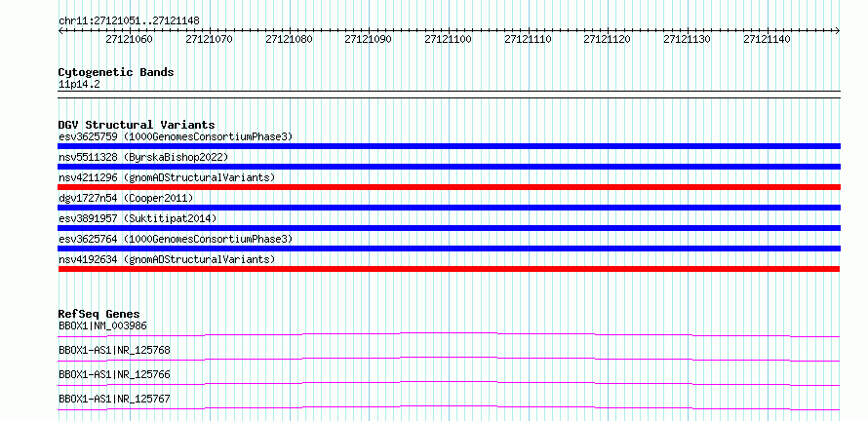This screenshot has width=868, height=421.
Task: Click ruler position 27121100
Action: [x=448, y=39]
